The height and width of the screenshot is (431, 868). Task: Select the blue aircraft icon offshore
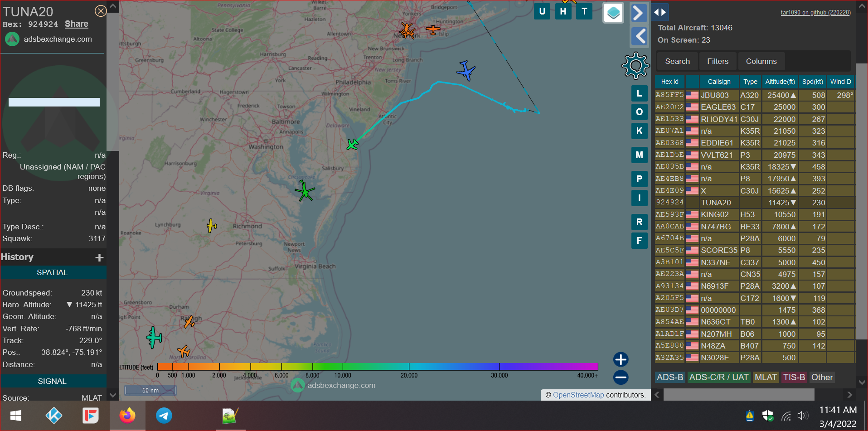466,71
